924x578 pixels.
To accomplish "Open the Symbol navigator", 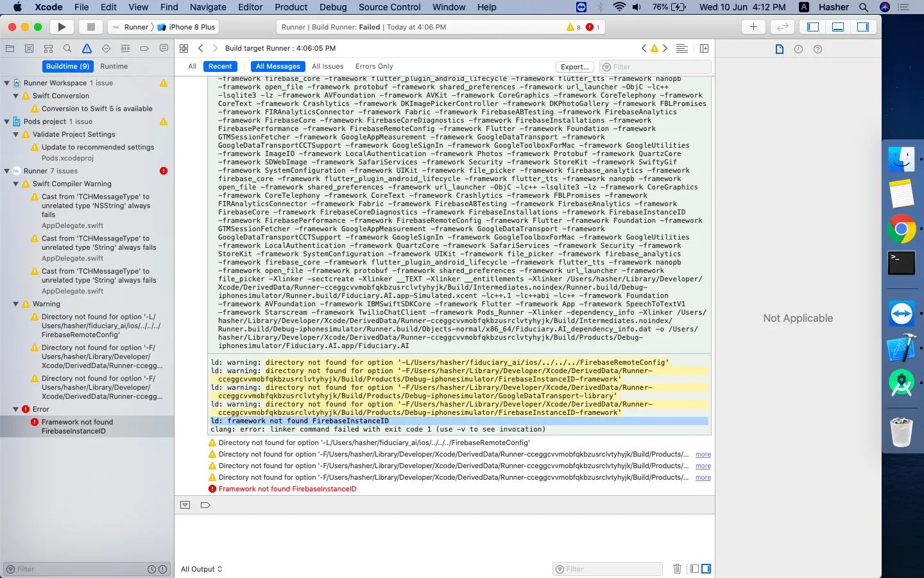I will click(x=48, y=48).
